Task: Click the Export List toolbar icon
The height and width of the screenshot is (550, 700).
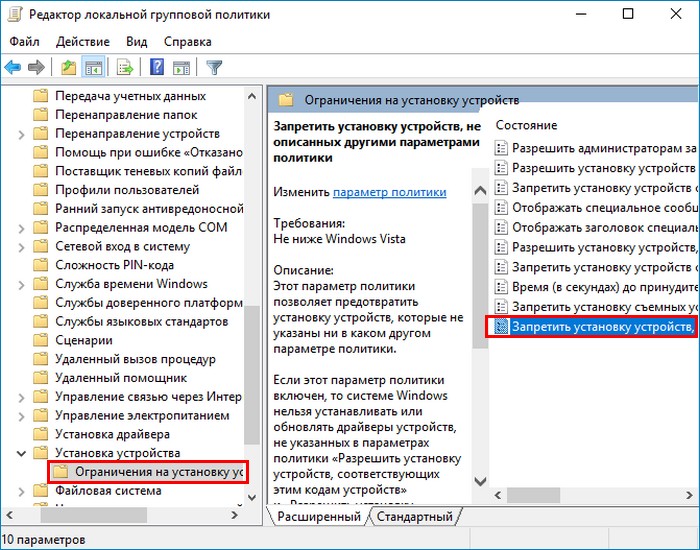Action: pos(125,67)
